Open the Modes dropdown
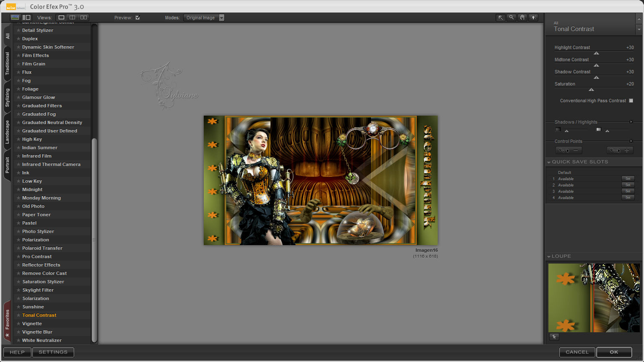Viewport: 644px width, 362px height. click(204, 18)
